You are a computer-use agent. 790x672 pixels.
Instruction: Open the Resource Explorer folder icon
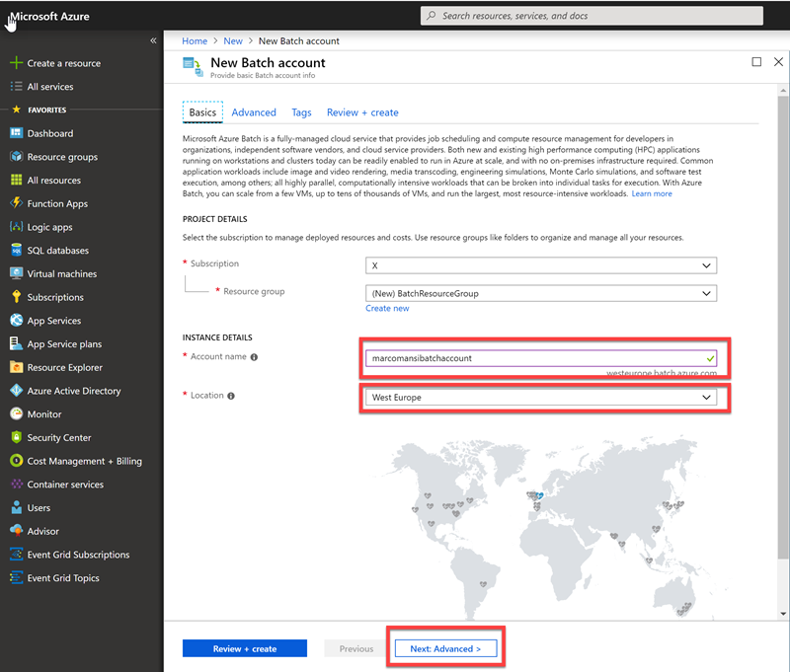[x=16, y=367]
